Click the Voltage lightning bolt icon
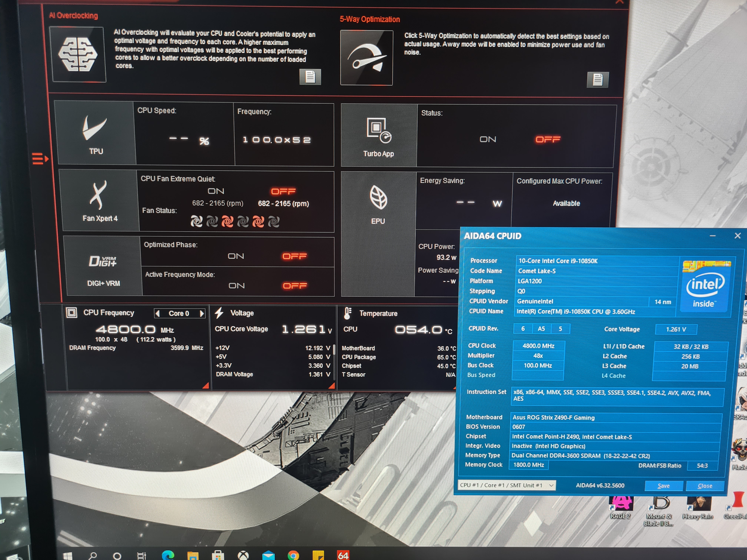The height and width of the screenshot is (560, 747). pos(219,313)
